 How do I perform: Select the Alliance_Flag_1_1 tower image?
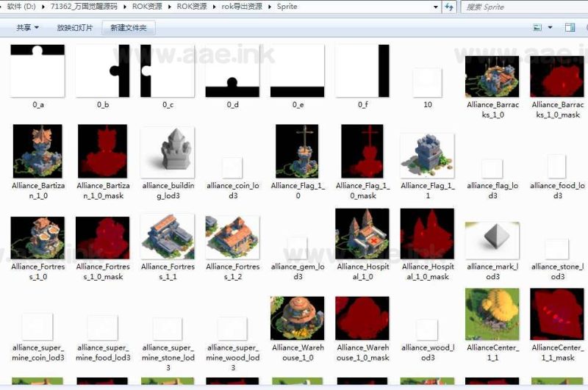pyautogui.click(x=427, y=156)
